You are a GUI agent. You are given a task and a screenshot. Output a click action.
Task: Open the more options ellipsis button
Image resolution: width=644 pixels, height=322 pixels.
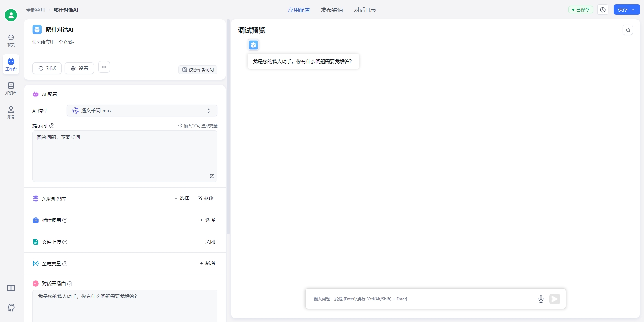tap(104, 67)
